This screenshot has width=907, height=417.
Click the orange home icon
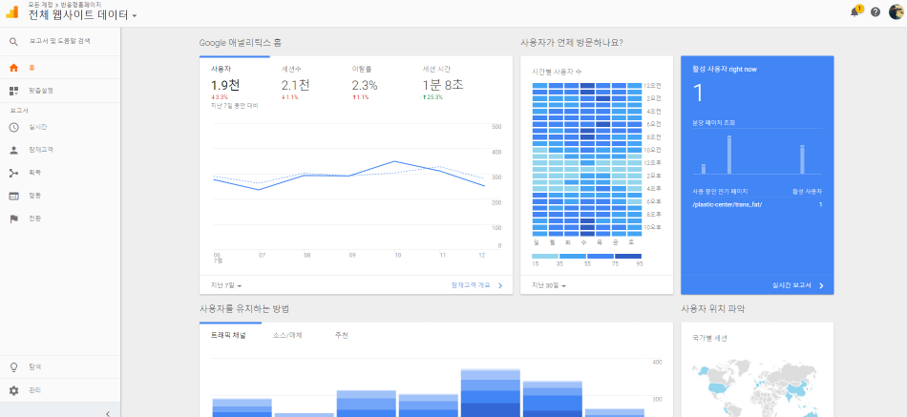tap(14, 68)
